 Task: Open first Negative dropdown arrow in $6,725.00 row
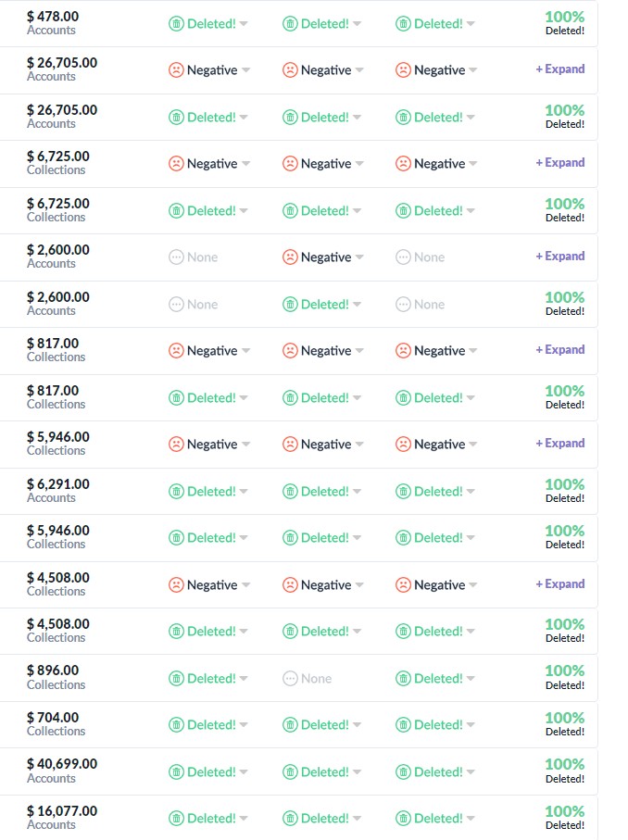coord(245,164)
